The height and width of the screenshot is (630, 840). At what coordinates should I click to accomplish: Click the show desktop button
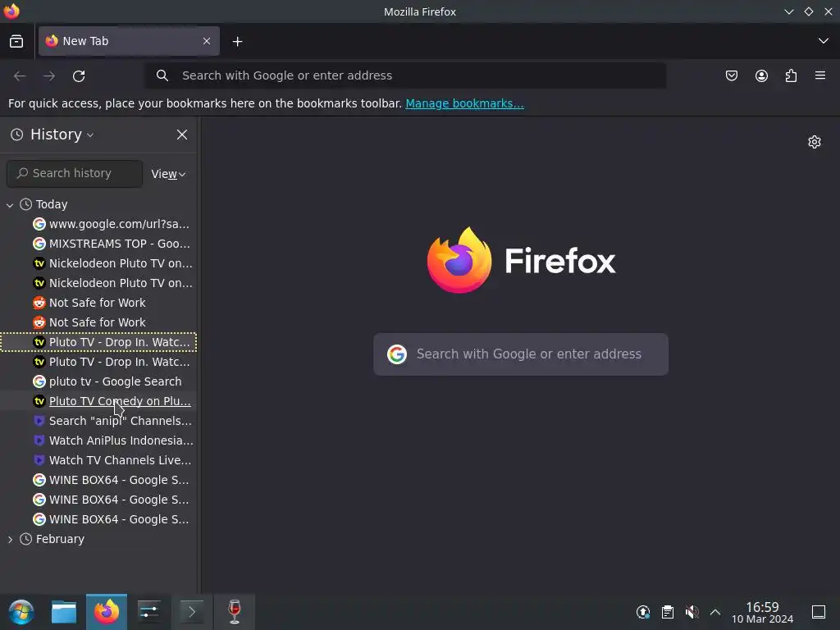point(819,612)
